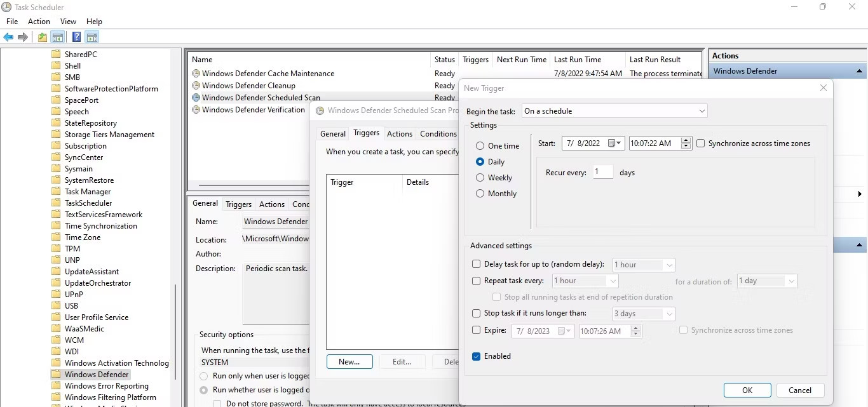
Task: Click the folder icon beside StateRepository
Action: pos(56,123)
